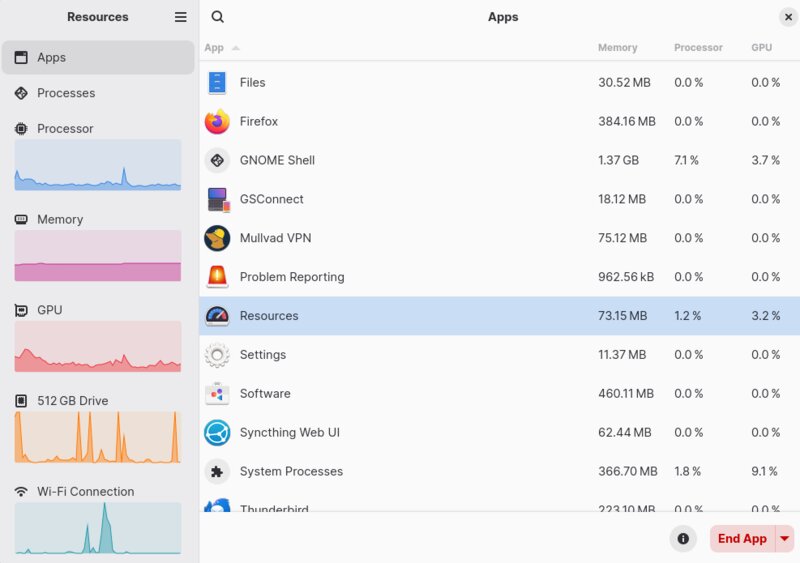
Task: Select the Problem Reporting row name
Action: pos(292,277)
